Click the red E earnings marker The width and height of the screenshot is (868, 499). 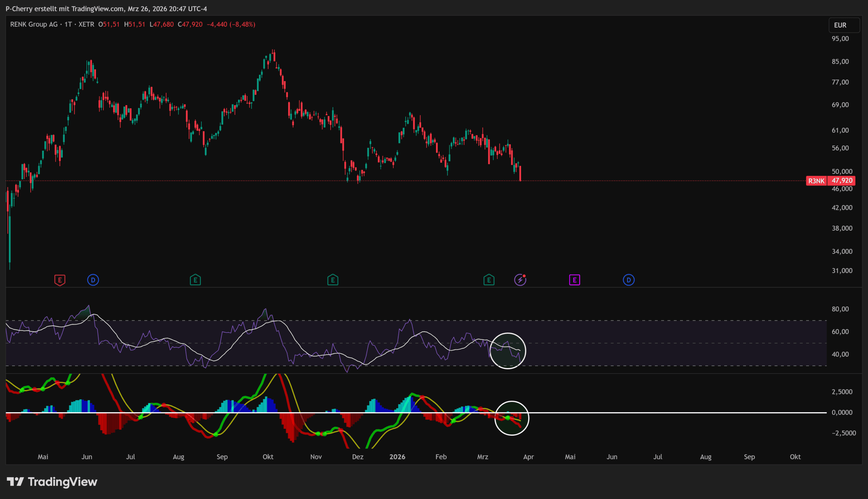pyautogui.click(x=60, y=280)
